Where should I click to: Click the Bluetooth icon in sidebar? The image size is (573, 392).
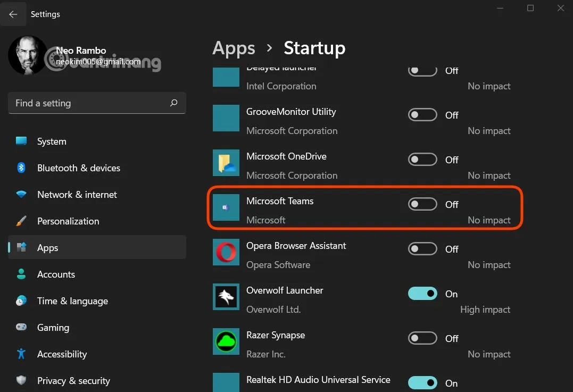coord(21,168)
